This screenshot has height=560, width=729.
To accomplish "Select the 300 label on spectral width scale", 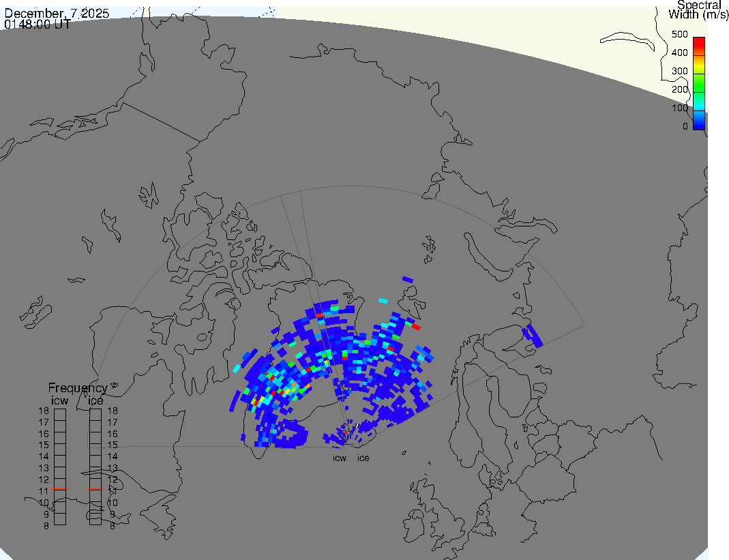I will tap(680, 71).
